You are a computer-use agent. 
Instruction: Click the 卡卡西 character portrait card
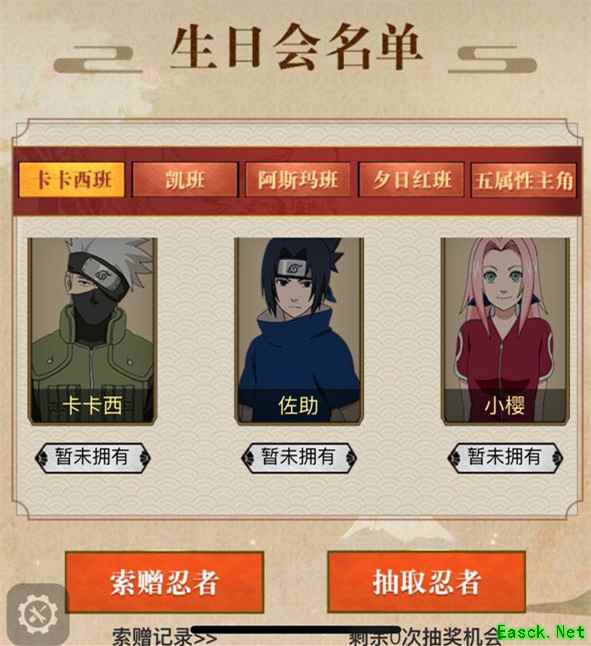(92, 331)
